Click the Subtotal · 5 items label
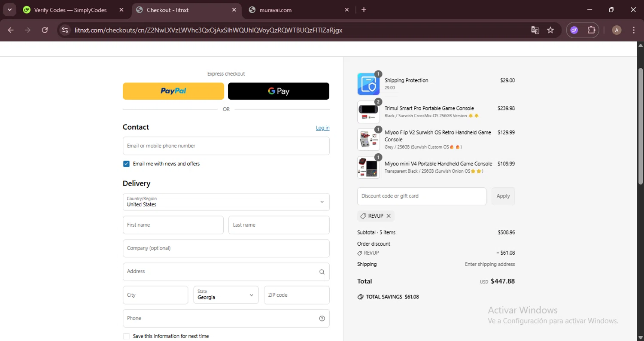 (x=377, y=232)
